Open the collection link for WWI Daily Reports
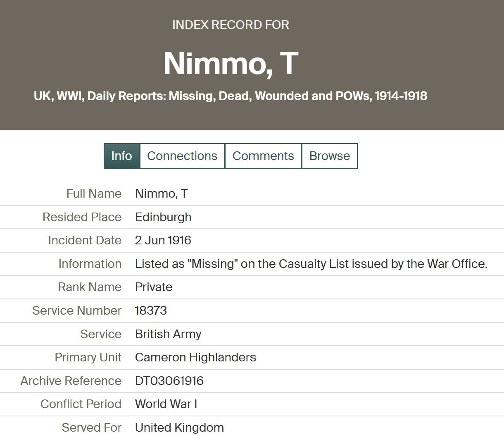Viewport: 504px width, 435px height. tap(231, 96)
